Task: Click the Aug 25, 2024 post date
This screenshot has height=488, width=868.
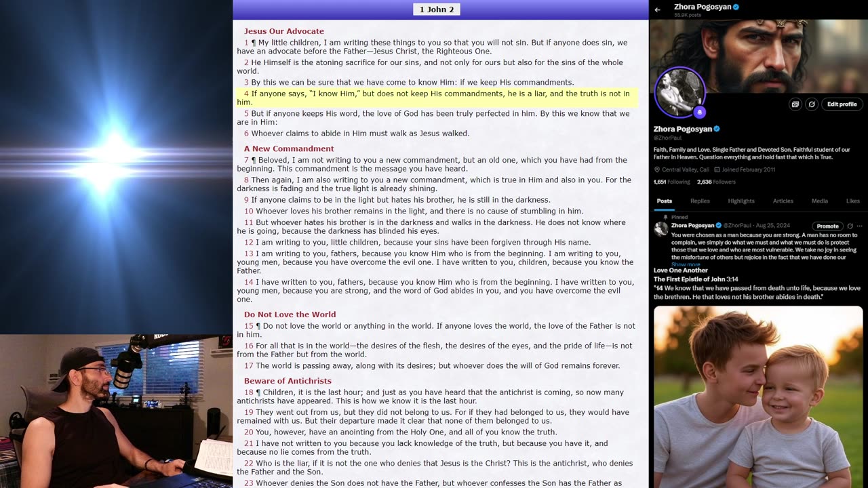Action: (x=772, y=226)
